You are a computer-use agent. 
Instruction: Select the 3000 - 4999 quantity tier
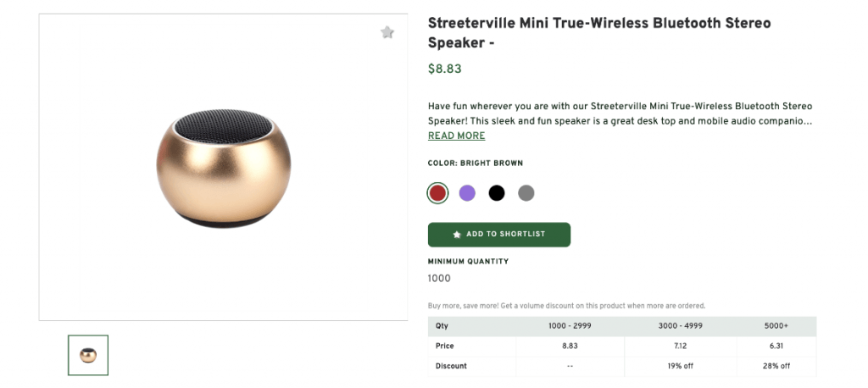681,326
